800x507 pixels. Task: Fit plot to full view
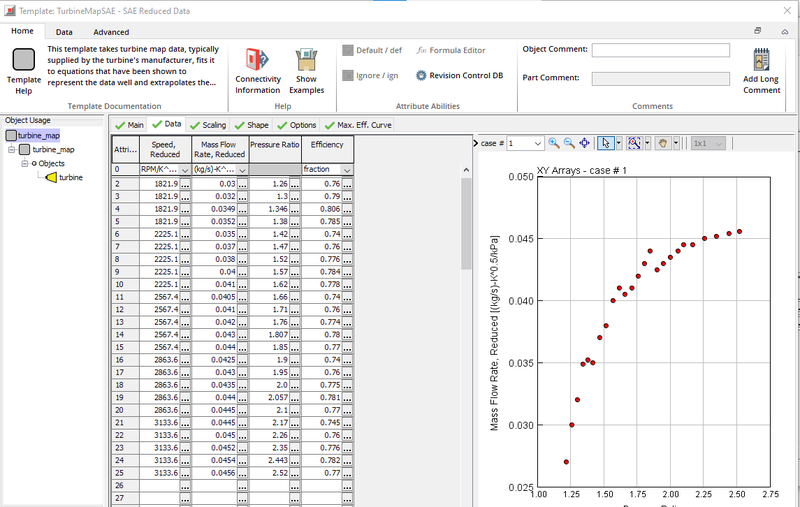pos(584,143)
